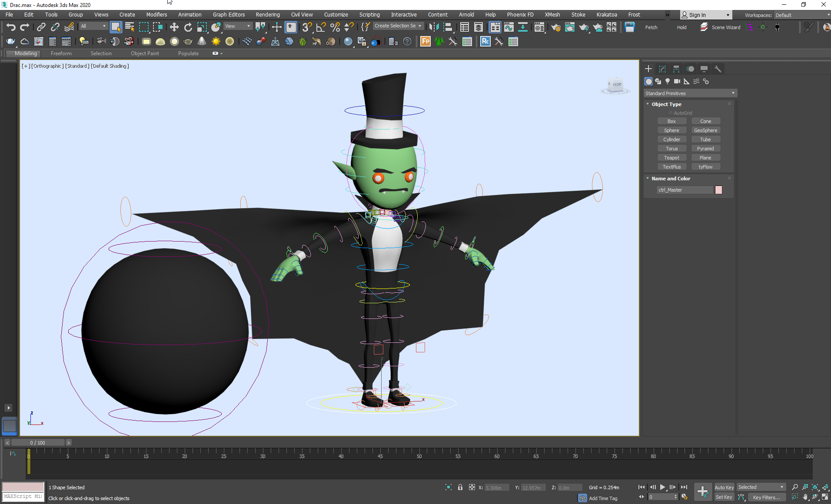Toggle the Selection Lock padlock

[460, 487]
